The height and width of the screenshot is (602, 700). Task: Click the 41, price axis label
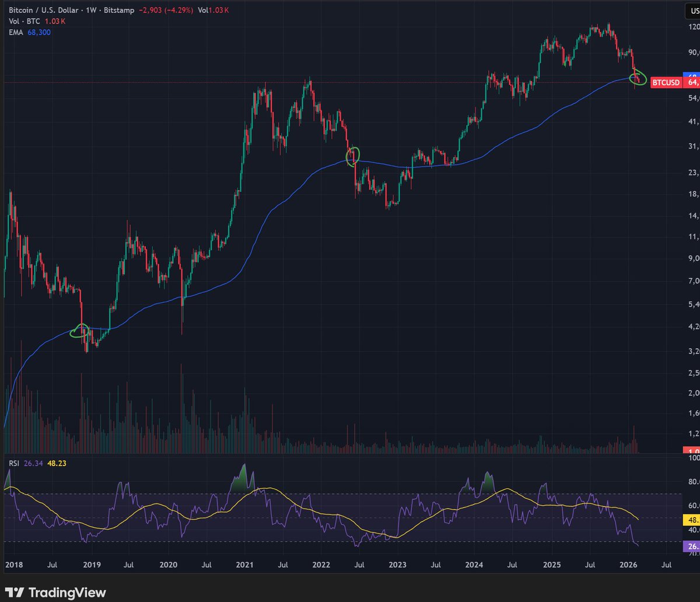[x=694, y=121]
